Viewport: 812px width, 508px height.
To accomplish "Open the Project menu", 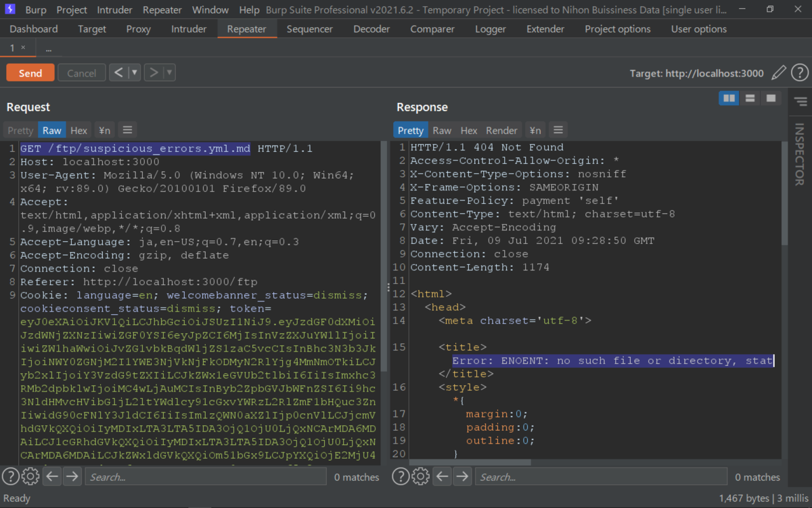I will tap(72, 9).
